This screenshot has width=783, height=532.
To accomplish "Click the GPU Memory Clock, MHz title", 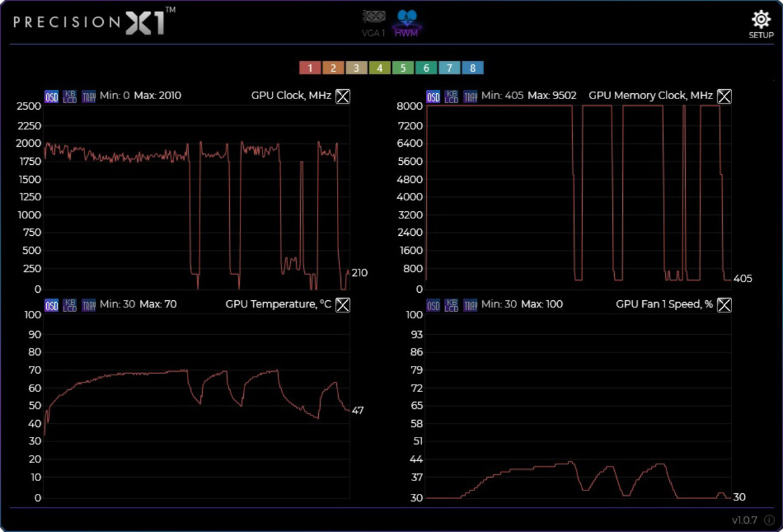I will click(x=650, y=95).
